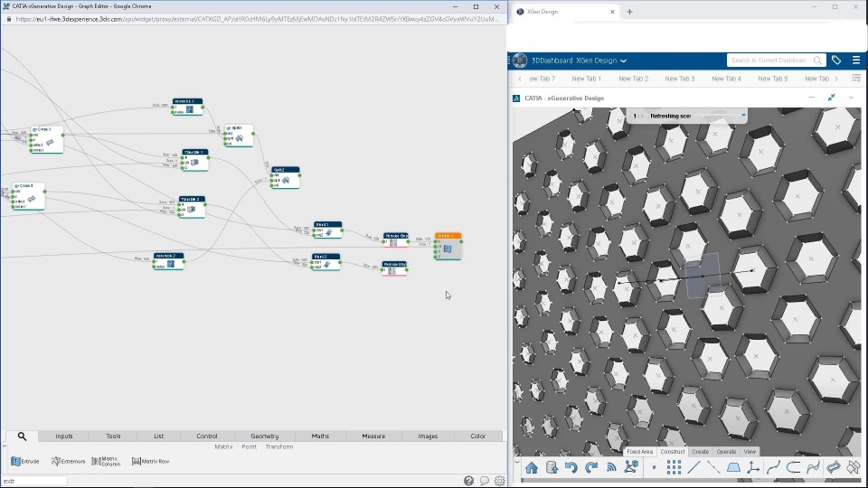Select the orange Extrude.1 node
This screenshot has width=868, height=488.
(x=448, y=246)
